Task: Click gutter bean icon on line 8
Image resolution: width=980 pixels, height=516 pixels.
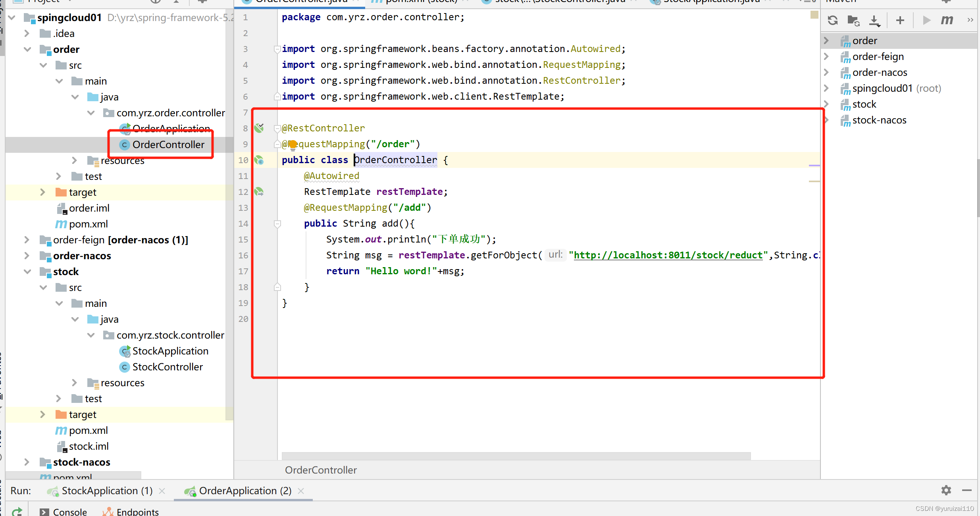Action: click(x=259, y=128)
